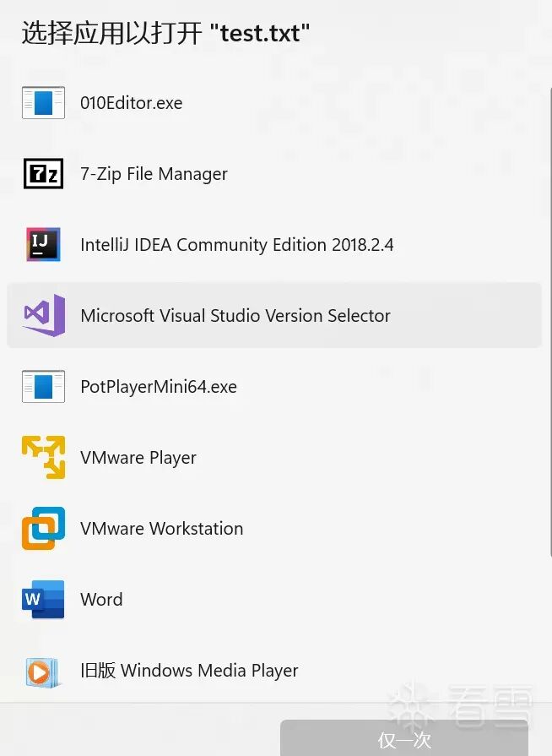Choose 7-Zip File Manager label

154,174
